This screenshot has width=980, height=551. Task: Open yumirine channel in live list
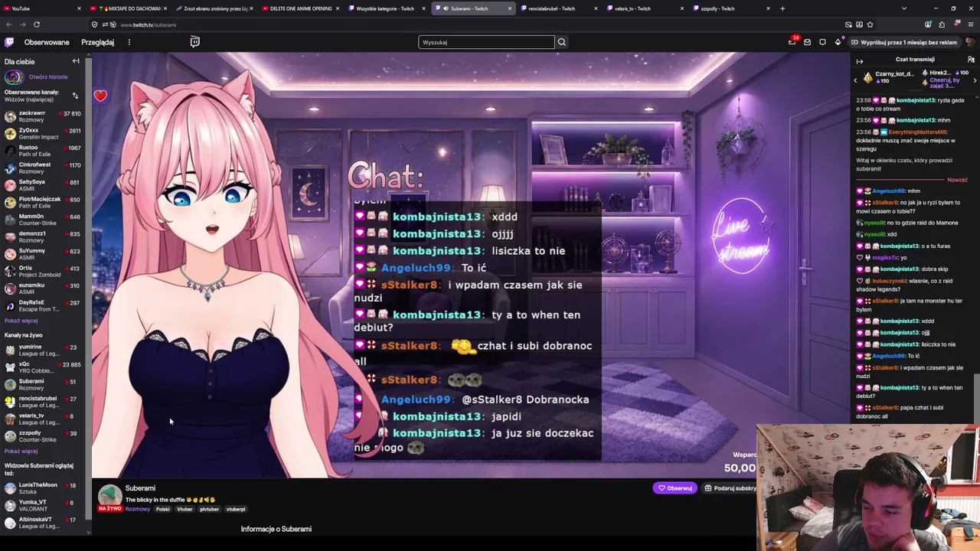(x=42, y=350)
